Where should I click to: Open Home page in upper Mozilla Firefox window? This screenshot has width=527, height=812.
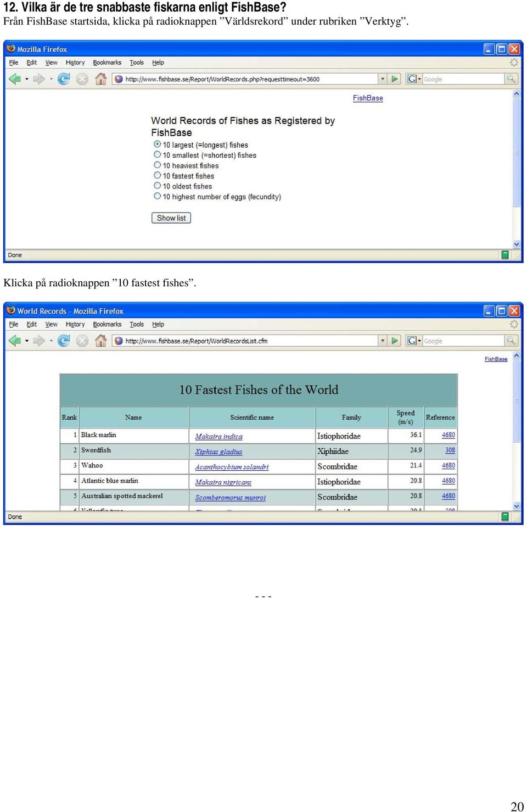coord(100,79)
